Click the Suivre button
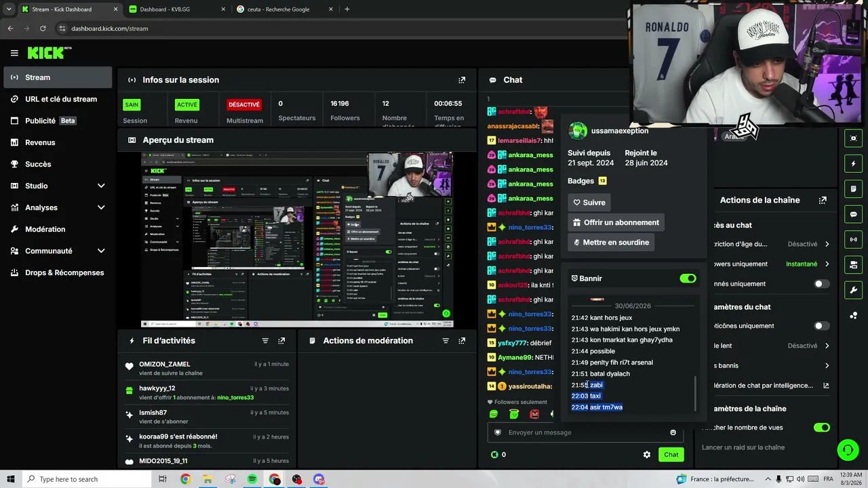The height and width of the screenshot is (488, 868). [589, 203]
